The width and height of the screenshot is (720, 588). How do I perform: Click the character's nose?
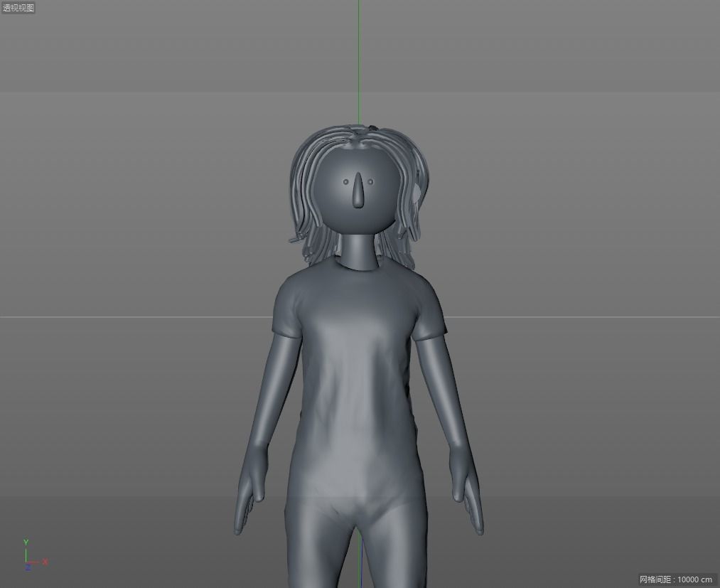point(358,189)
